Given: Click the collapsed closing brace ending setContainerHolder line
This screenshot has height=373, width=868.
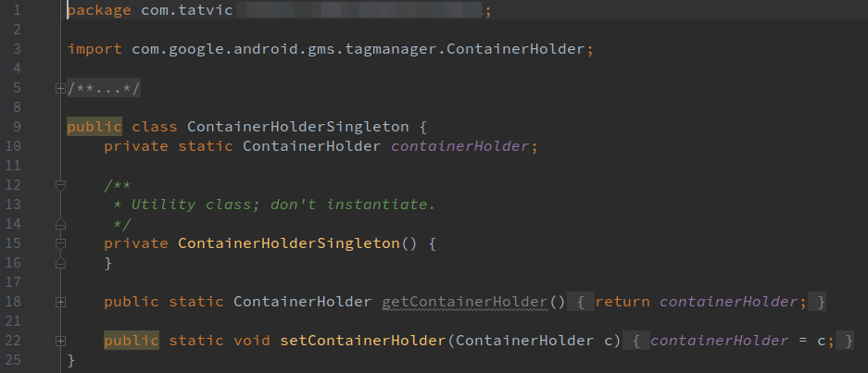Looking at the screenshot, I should pyautogui.click(x=845, y=341).
